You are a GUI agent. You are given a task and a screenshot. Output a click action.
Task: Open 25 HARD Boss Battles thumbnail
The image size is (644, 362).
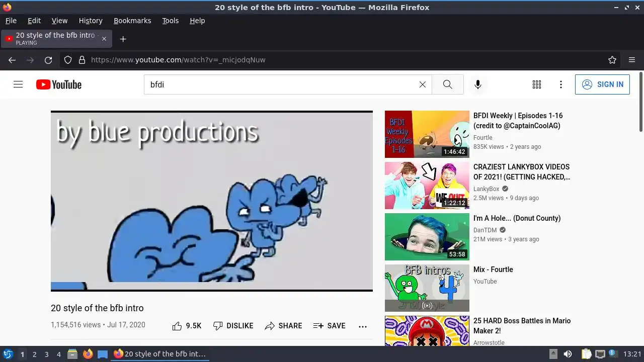(x=427, y=331)
